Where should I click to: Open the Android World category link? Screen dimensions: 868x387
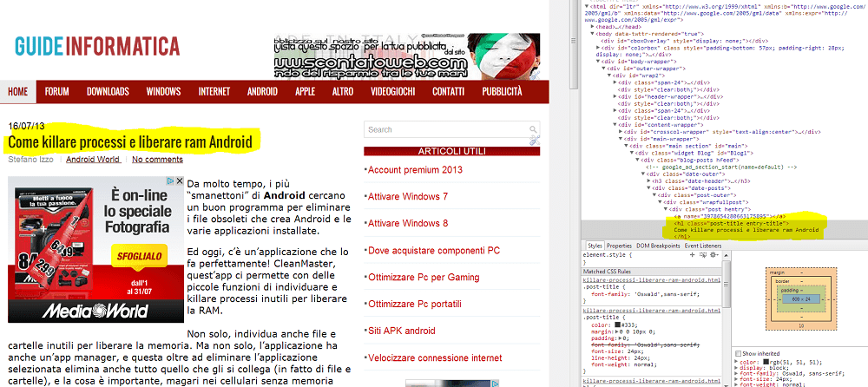(x=93, y=160)
